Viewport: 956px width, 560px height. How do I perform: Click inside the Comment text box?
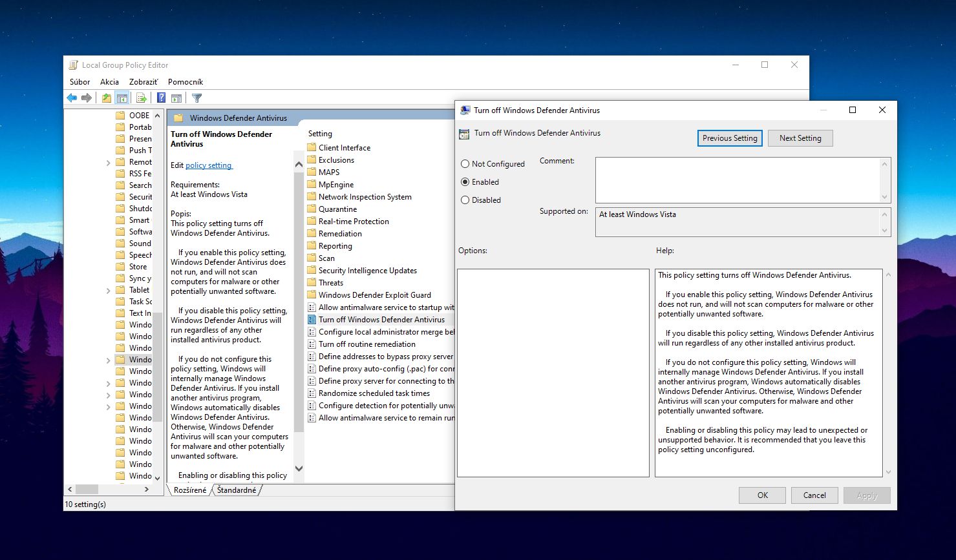tap(737, 180)
